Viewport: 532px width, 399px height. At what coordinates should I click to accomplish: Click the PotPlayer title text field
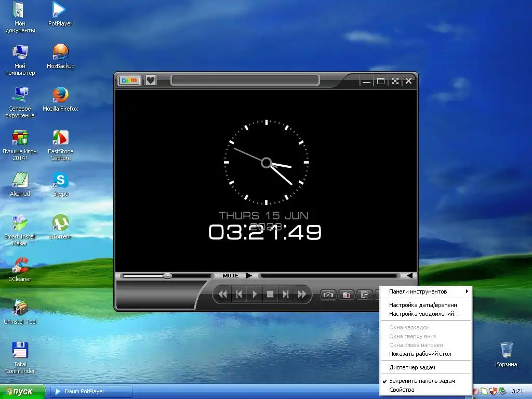[245, 81]
